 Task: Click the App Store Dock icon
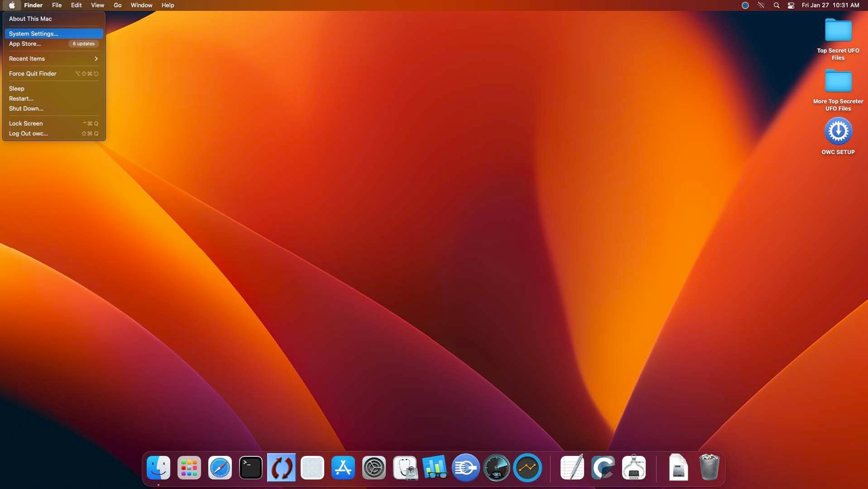(x=343, y=468)
